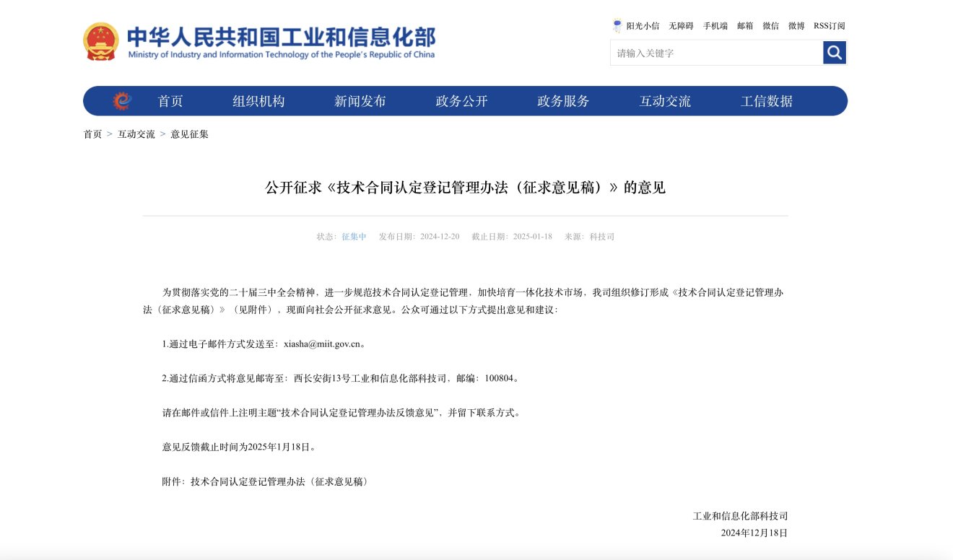953x560 pixels.
Task: Navigate to 互动交流 in main menu
Action: [665, 101]
